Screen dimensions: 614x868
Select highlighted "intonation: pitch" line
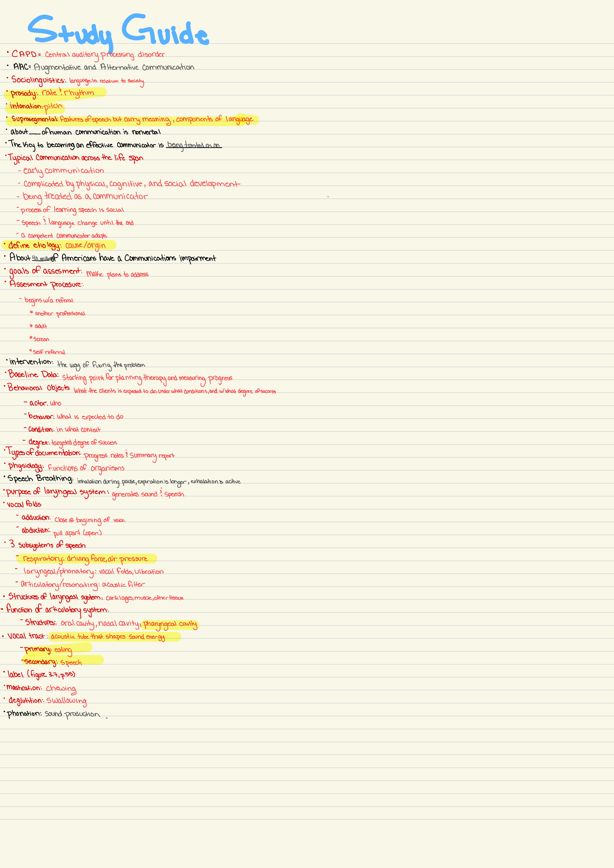pyautogui.click(x=35, y=106)
